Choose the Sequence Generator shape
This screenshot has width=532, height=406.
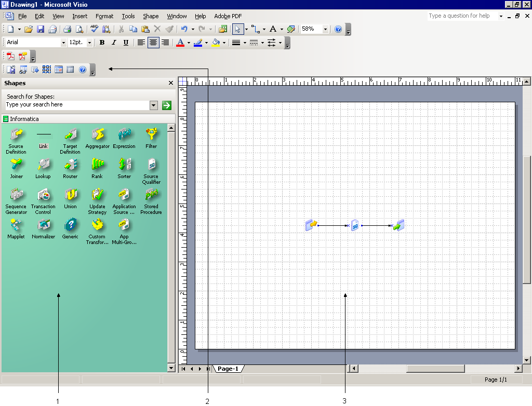[16, 195]
